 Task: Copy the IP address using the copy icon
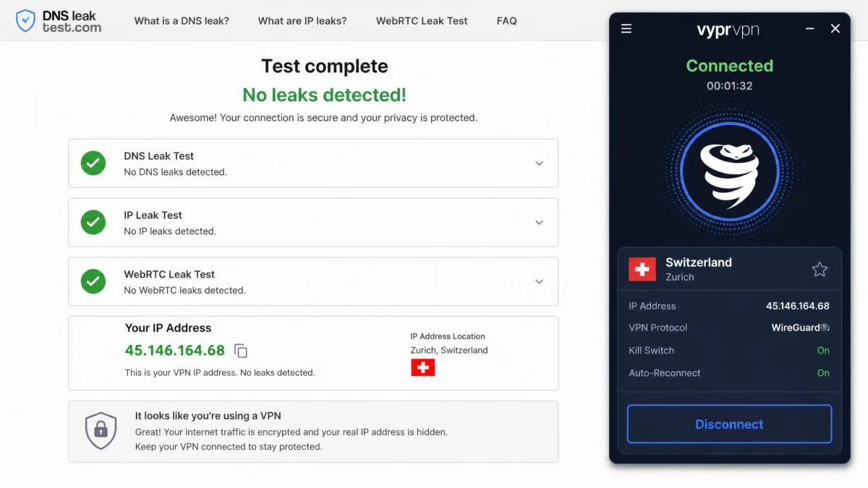click(x=241, y=351)
